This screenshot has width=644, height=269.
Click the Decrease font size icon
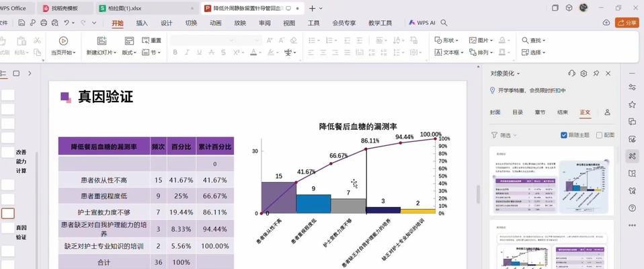(x=282, y=40)
